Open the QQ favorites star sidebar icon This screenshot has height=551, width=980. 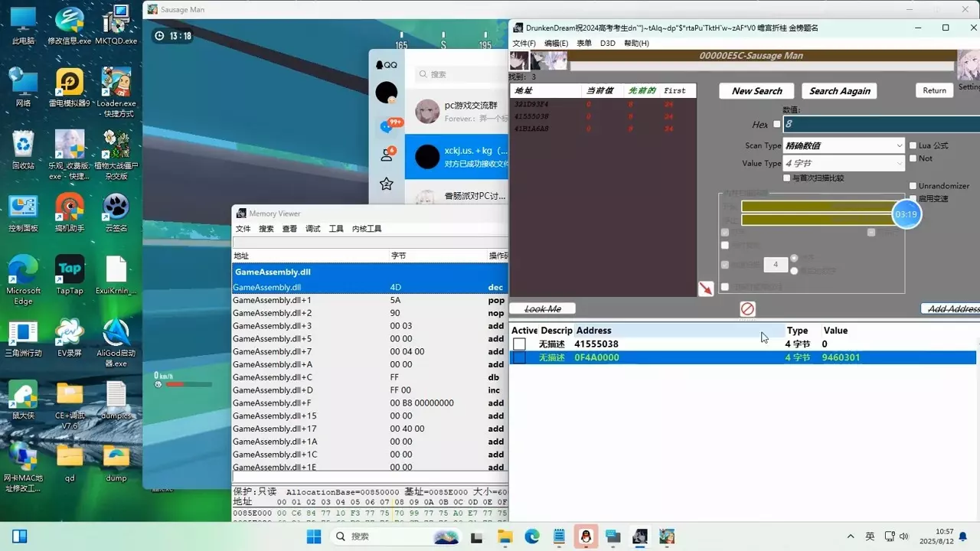(x=387, y=184)
